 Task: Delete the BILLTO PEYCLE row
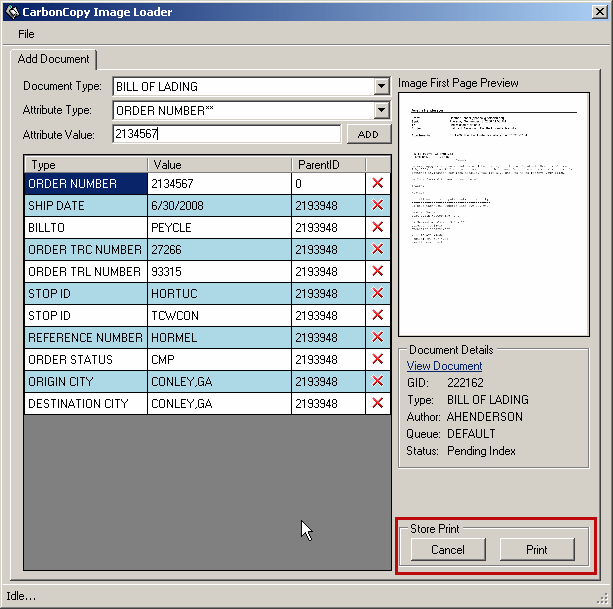(377, 228)
